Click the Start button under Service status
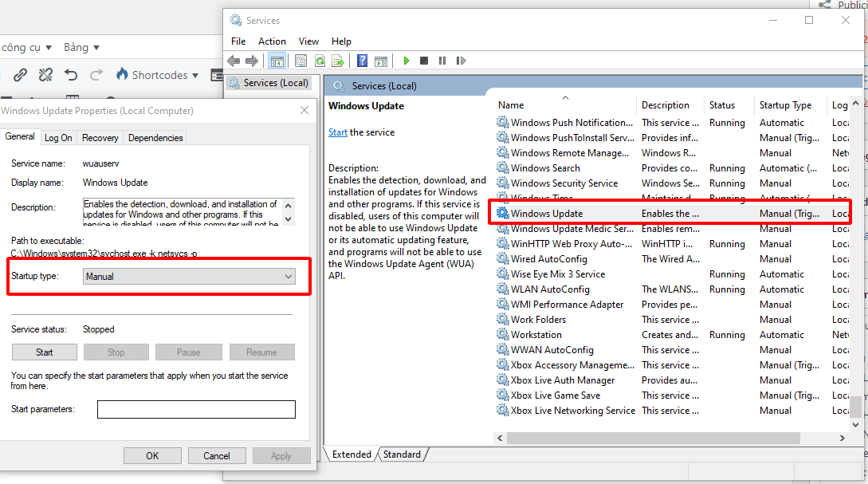This screenshot has height=484, width=868. pos(45,352)
